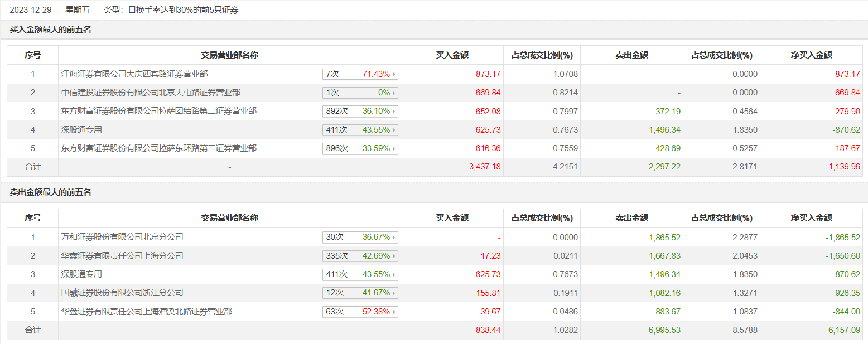The width and height of the screenshot is (868, 344).
Task: Click 东方财富证券拉萨东环路第二证券营业部
Action: (158, 149)
